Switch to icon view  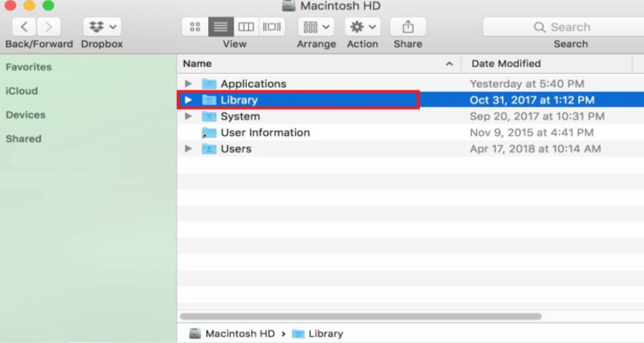tap(195, 27)
